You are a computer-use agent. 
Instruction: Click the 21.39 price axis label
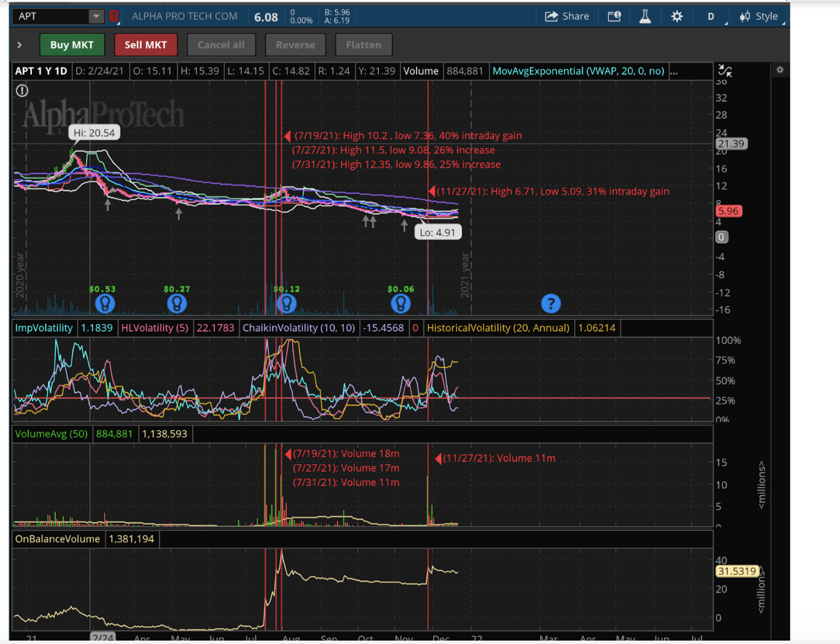tap(731, 143)
